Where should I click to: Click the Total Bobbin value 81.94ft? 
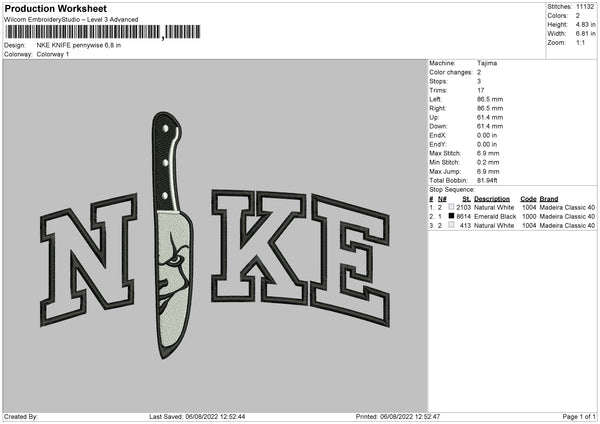[x=487, y=181]
